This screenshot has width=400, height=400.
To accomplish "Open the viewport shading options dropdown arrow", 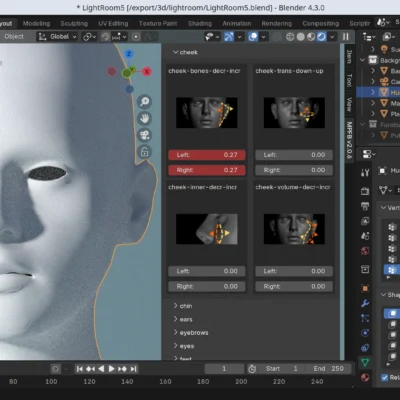I will (332, 37).
